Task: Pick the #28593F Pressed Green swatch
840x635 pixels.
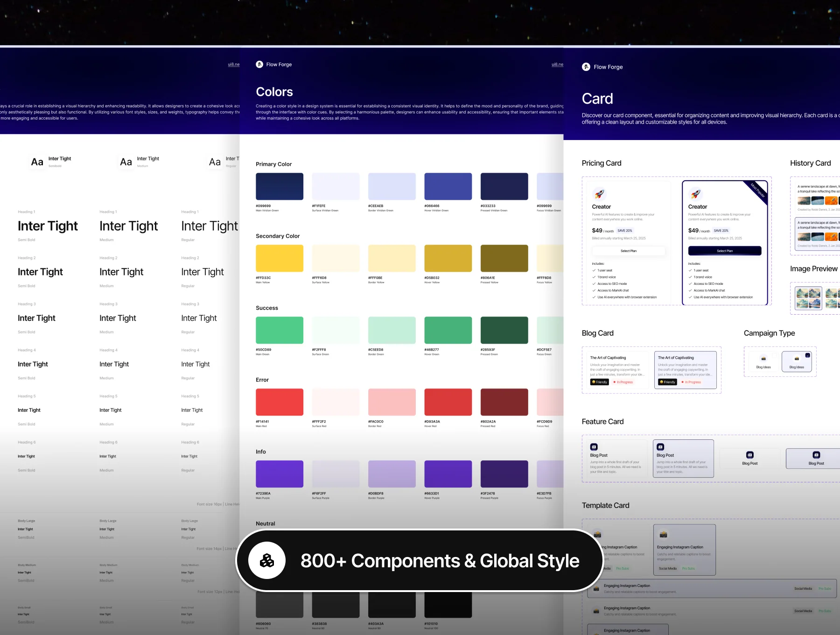Action: 504,330
